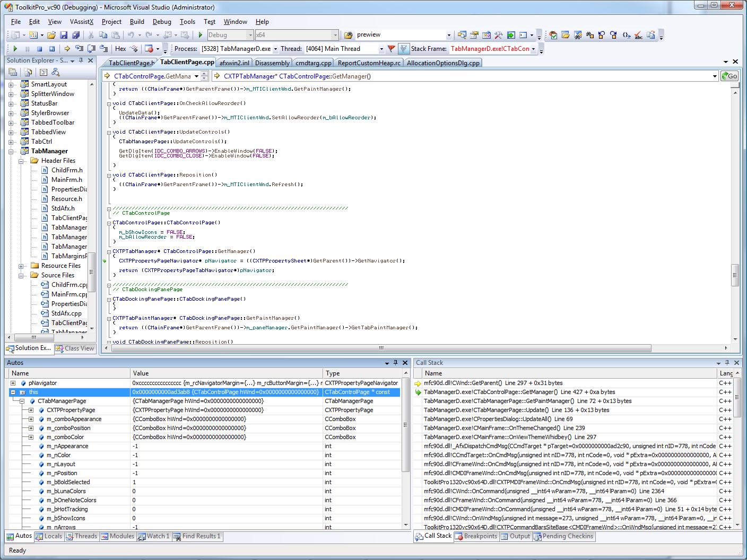Collapse the 'this' row in Autos
Screen dimensions: 747x560
(x=13, y=392)
